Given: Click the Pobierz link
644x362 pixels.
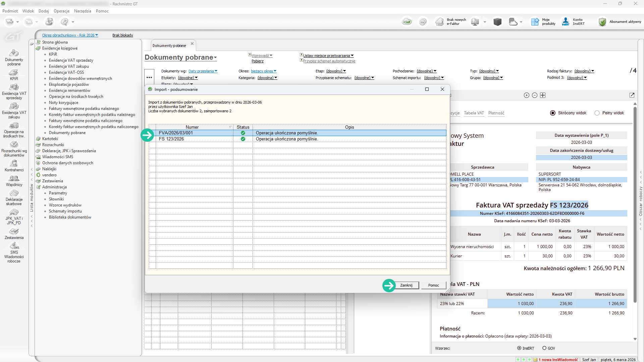Looking at the screenshot, I should [258, 61].
